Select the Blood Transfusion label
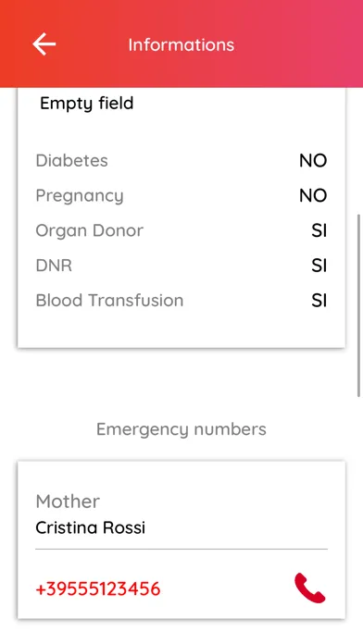 [110, 301]
